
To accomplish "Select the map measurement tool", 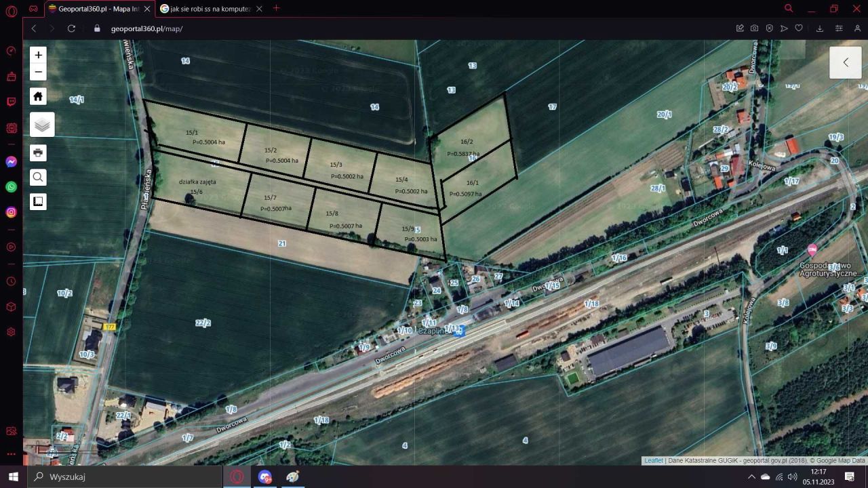I will [39, 201].
